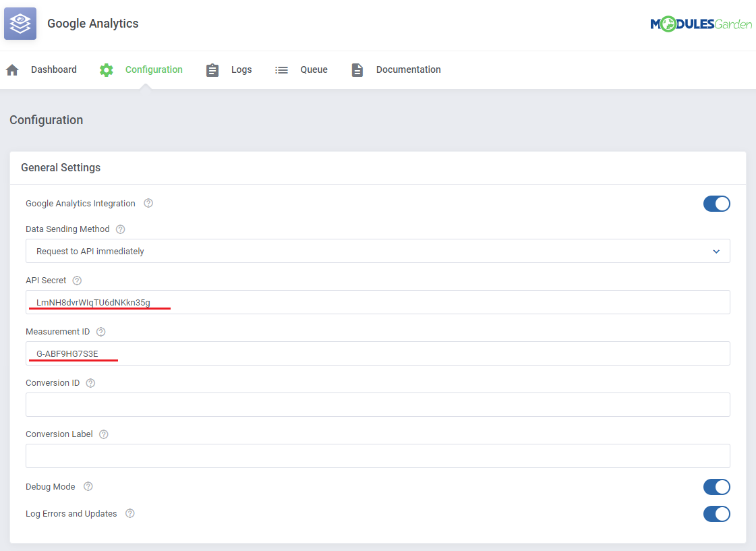Image resolution: width=756 pixels, height=551 pixels.
Task: Click the Data Sending Method label
Action: pyautogui.click(x=67, y=229)
